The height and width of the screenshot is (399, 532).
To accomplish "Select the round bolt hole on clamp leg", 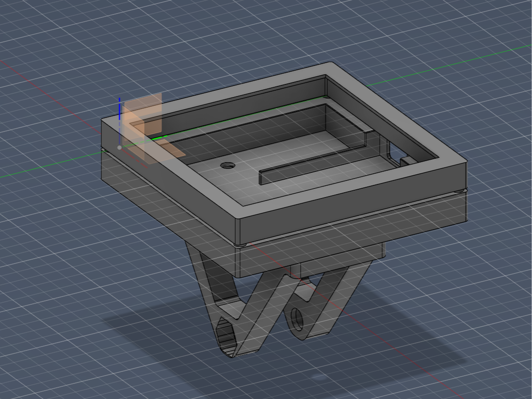I will [x=298, y=319].
